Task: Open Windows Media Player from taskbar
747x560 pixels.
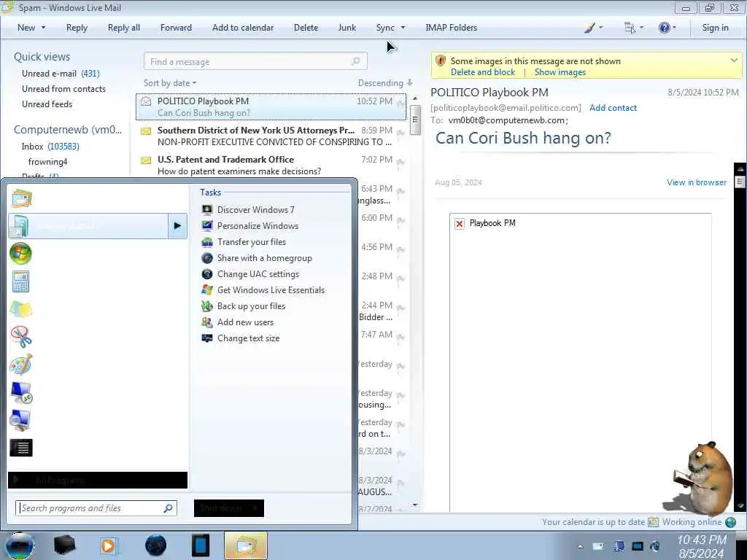Action: pyautogui.click(x=109, y=545)
